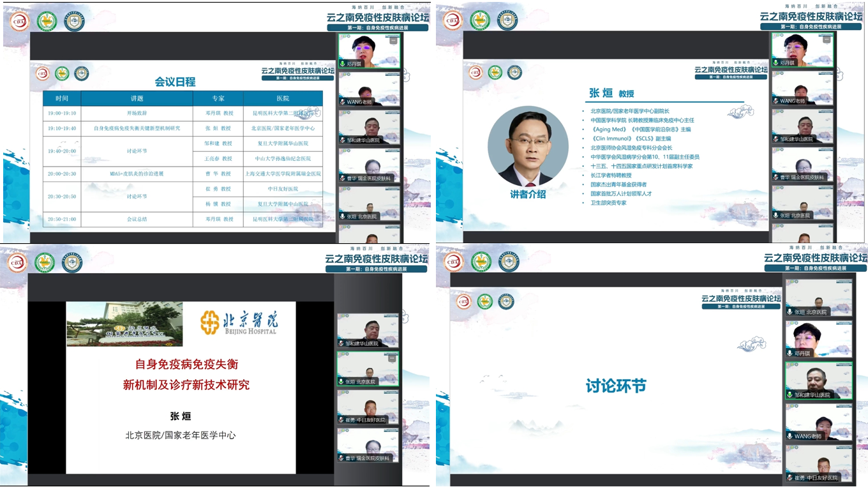Click muted mic on 崔勇's tile beside Beijing Hospital slide
Viewport: 868px width, 487px height.
[341, 420]
